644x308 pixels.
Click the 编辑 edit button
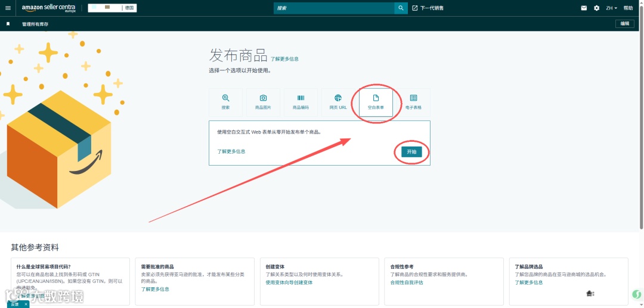pos(625,24)
